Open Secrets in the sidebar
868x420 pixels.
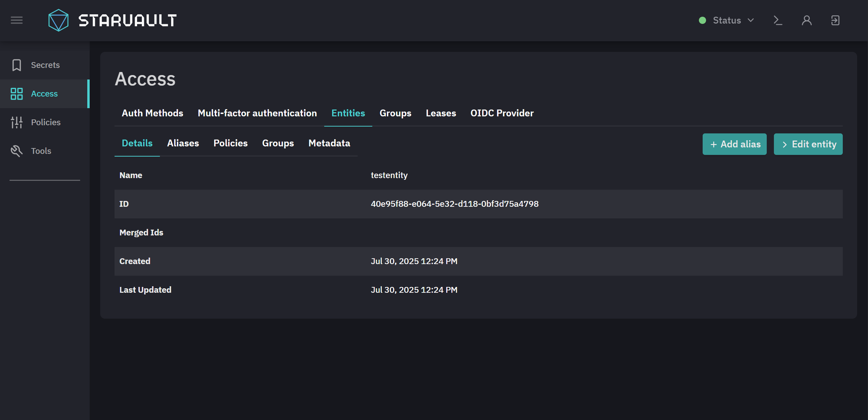click(x=45, y=65)
